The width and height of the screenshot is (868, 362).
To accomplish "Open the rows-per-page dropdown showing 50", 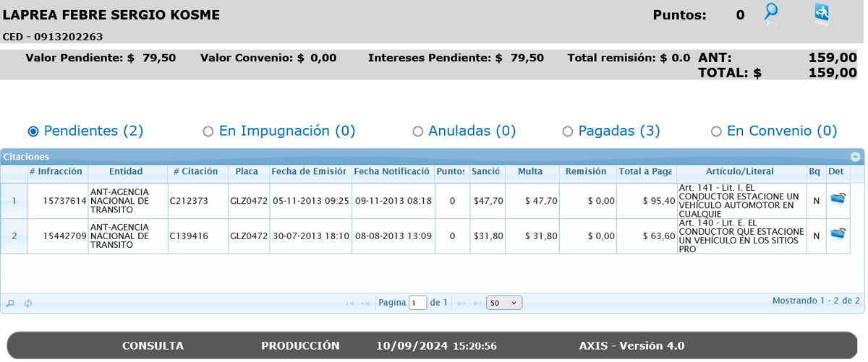I will pyautogui.click(x=504, y=303).
